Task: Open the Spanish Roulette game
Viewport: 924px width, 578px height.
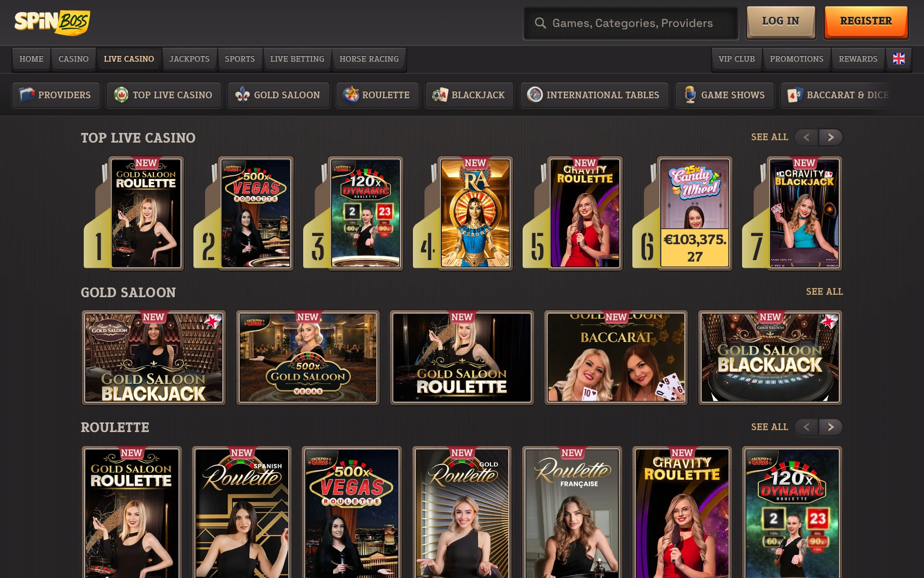Action: pyautogui.click(x=242, y=512)
